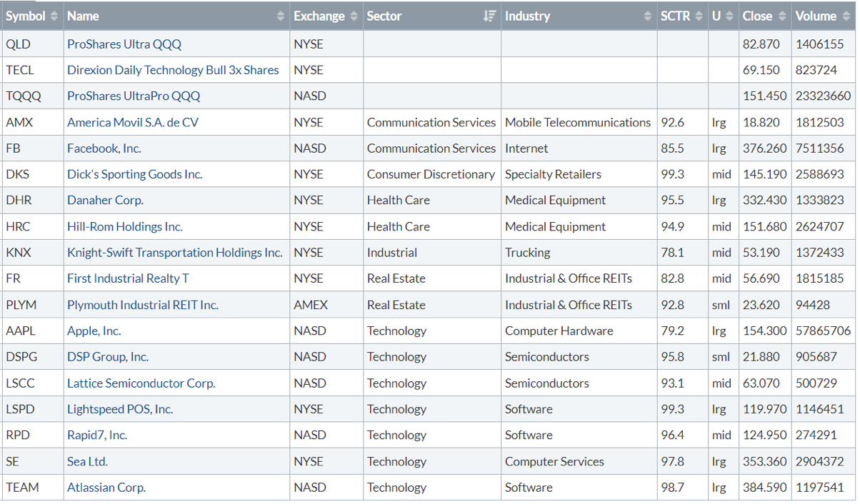The width and height of the screenshot is (860, 504).
Task: Open Lattice Semiconductor Corp. link
Action: pyautogui.click(x=141, y=383)
